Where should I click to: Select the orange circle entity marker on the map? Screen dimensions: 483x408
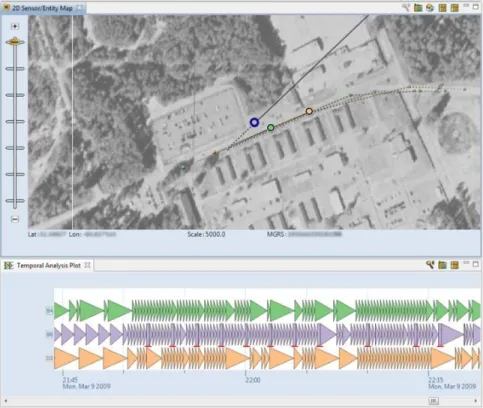[x=309, y=111]
